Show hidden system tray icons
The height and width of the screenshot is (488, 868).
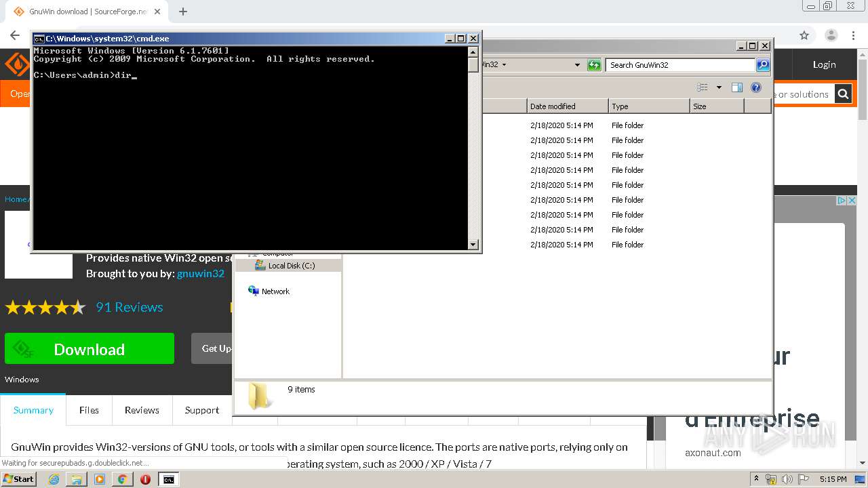[x=756, y=479]
